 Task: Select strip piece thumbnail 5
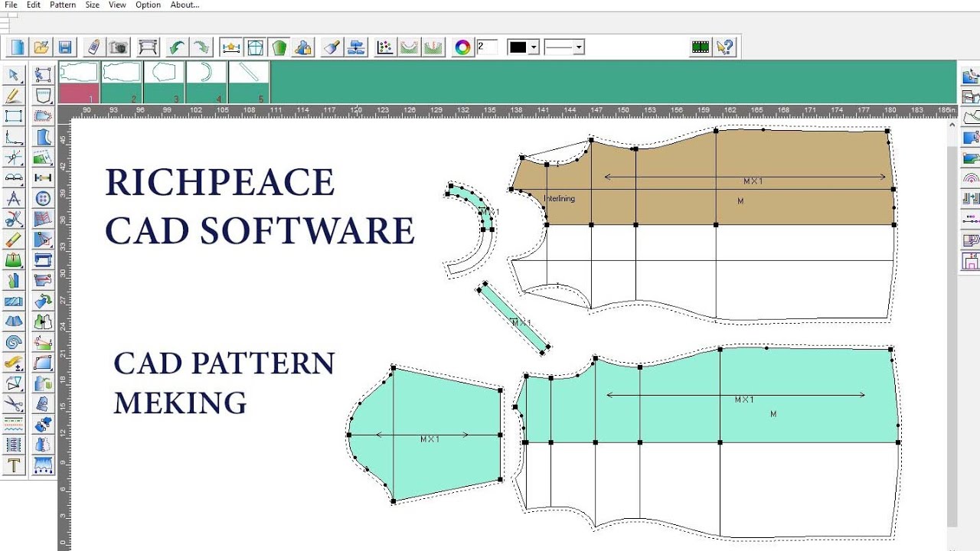pos(250,83)
